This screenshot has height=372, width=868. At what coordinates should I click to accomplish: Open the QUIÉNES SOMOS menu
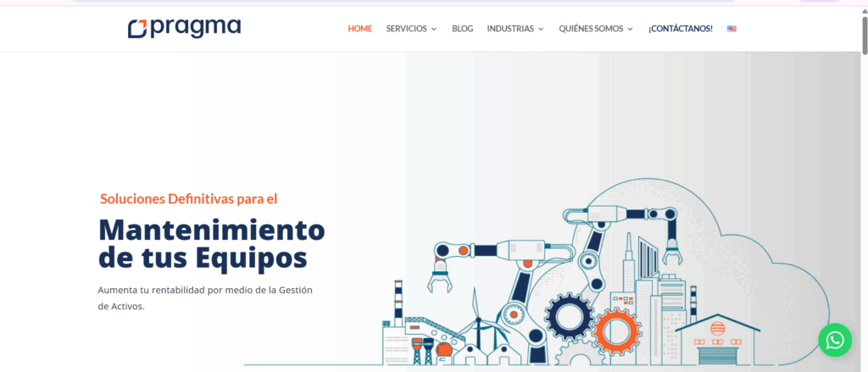pyautogui.click(x=591, y=29)
